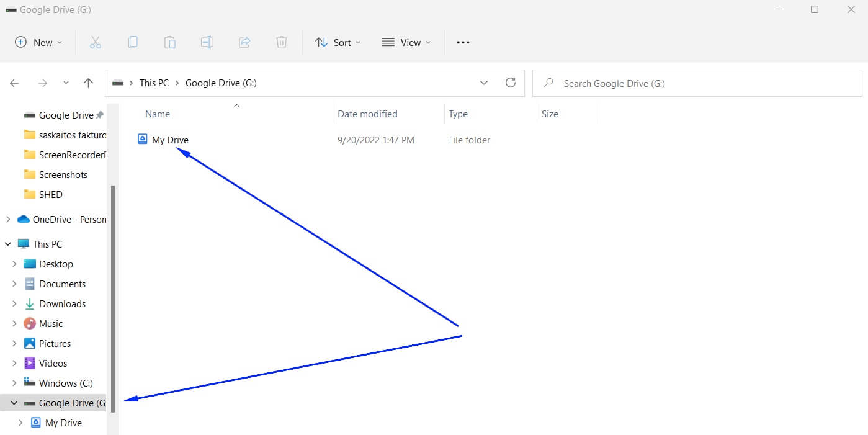
Task: Open the Sort dropdown menu
Action: click(338, 42)
